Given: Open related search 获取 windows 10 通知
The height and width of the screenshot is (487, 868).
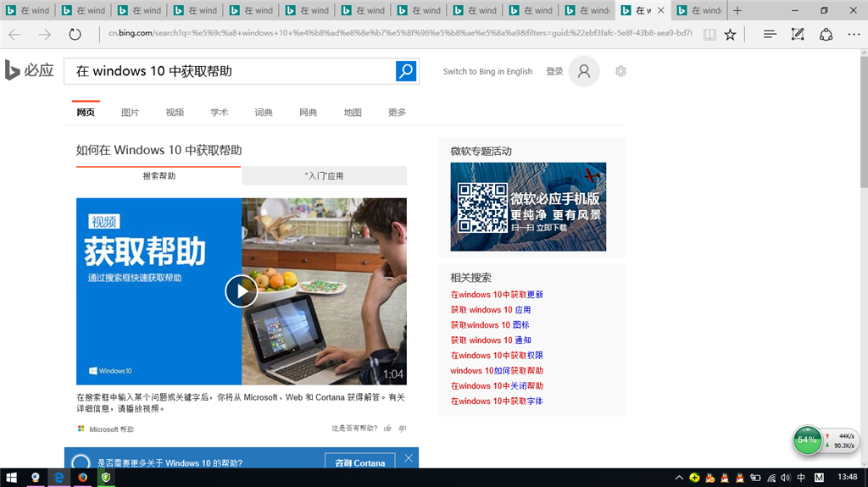Looking at the screenshot, I should click(491, 340).
